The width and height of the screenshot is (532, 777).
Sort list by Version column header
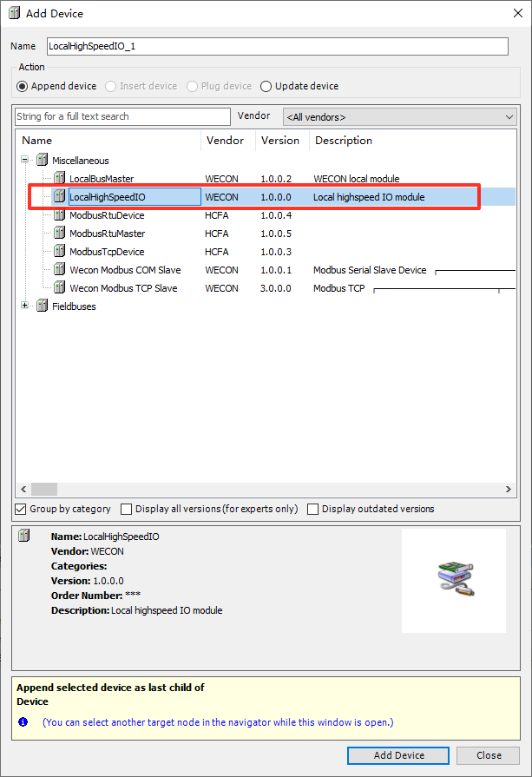(279, 141)
